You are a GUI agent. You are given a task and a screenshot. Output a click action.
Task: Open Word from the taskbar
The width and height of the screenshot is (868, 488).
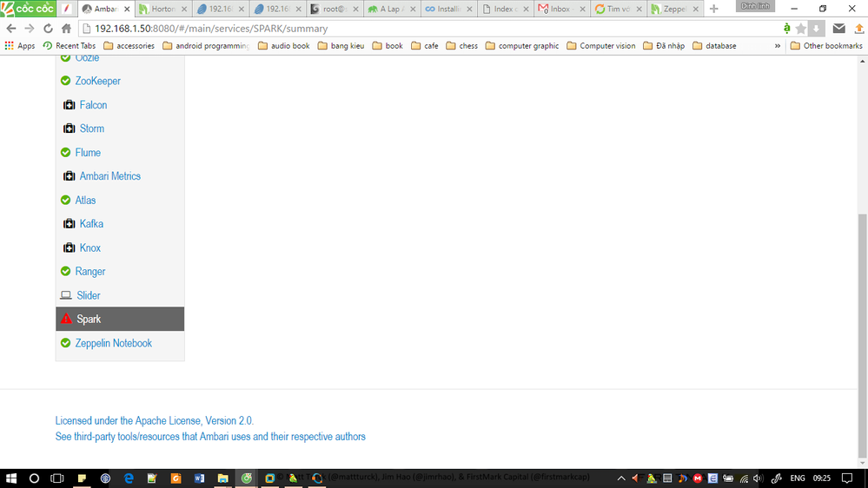coord(199,478)
